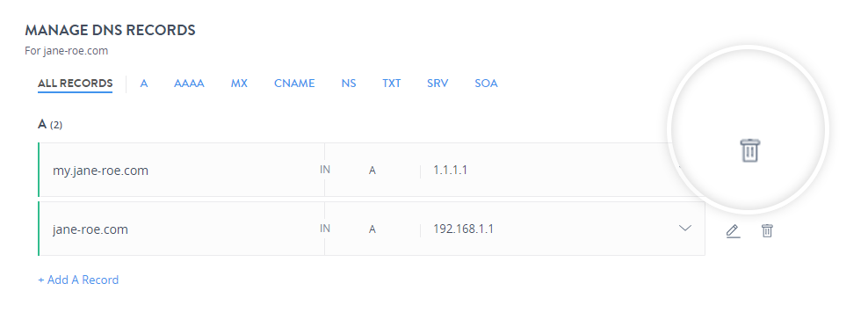Select the jane-roe.com hostname in the second record row

pyautogui.click(x=90, y=229)
